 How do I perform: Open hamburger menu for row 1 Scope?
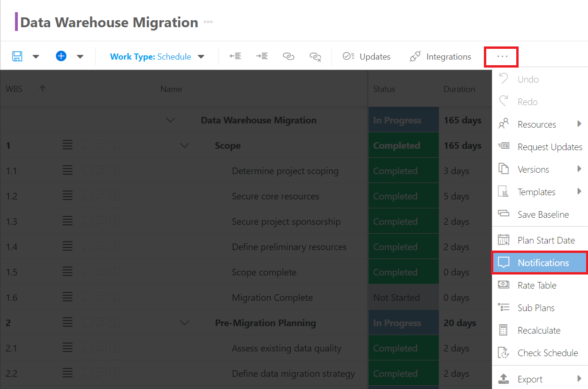coord(68,145)
